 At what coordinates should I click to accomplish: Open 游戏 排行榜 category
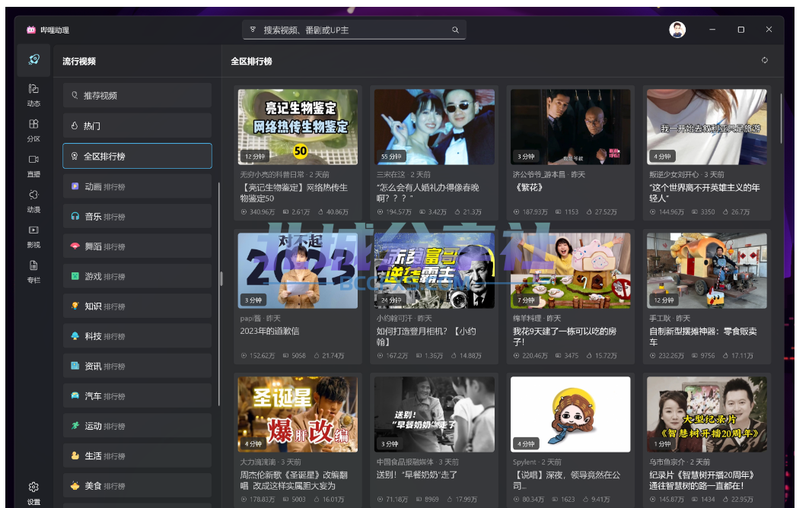[x=137, y=276]
